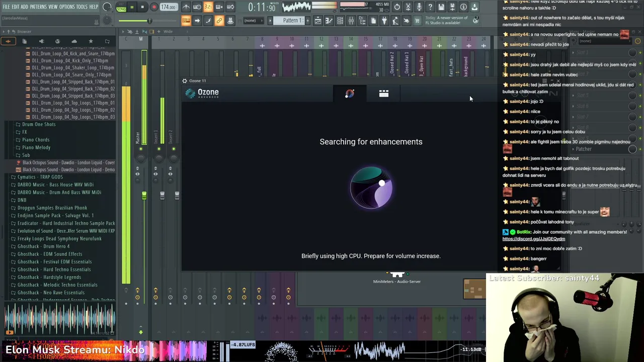Screen dimensions: 644x362
Task: Click the master pitch knob
Action: [x=107, y=21]
